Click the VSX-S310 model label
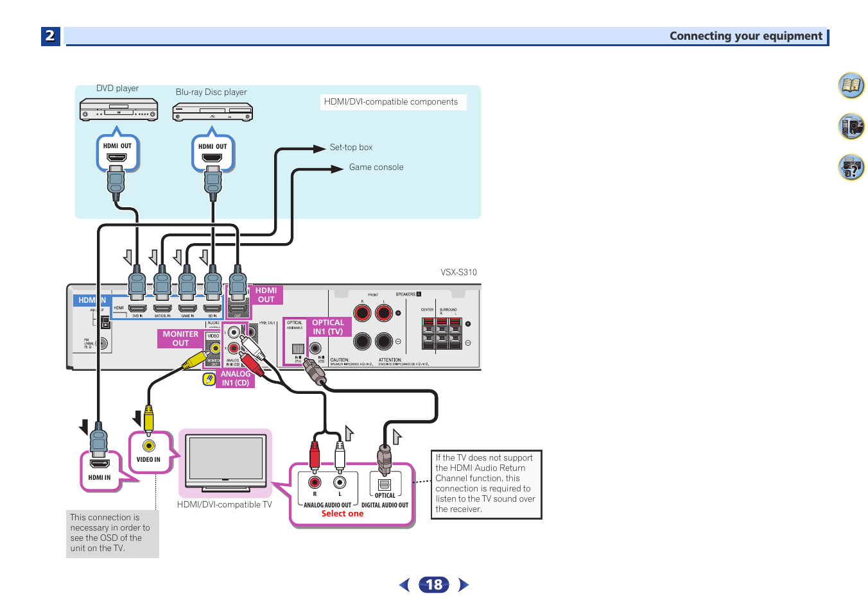 coord(458,273)
